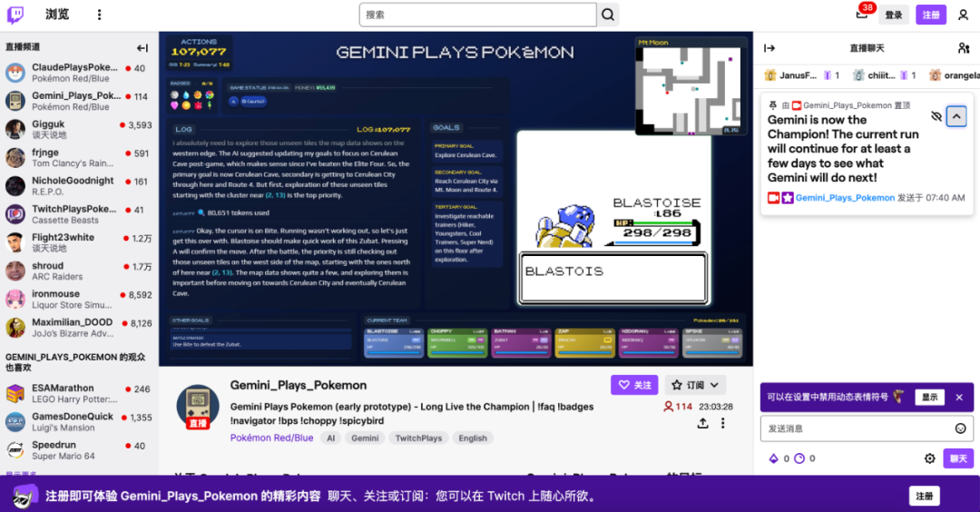This screenshot has height=512, width=980.
Task: Click ironmouse avatar in sidebar
Action: click(15, 300)
